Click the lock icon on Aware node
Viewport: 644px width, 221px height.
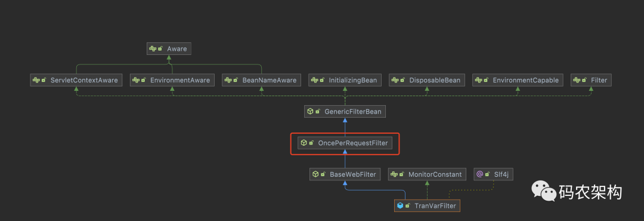(160, 49)
